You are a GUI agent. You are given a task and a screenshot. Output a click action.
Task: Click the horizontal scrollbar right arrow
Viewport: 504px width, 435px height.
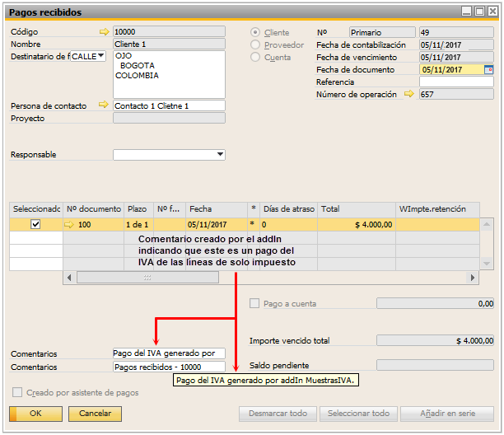(473, 278)
